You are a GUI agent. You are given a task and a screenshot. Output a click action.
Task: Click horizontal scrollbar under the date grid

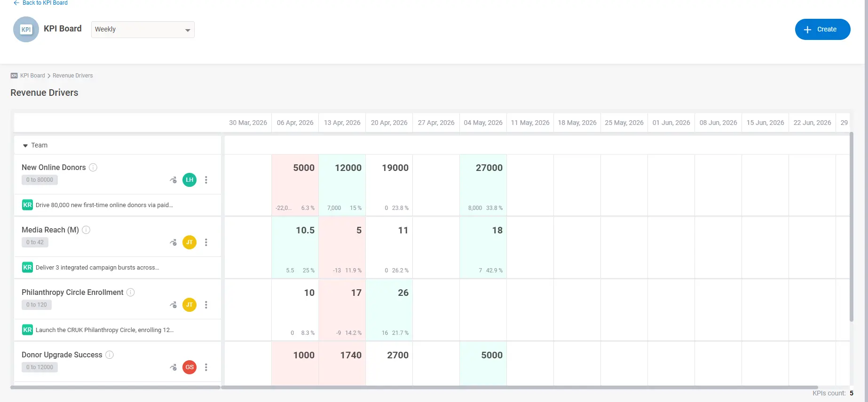pyautogui.click(x=520, y=387)
